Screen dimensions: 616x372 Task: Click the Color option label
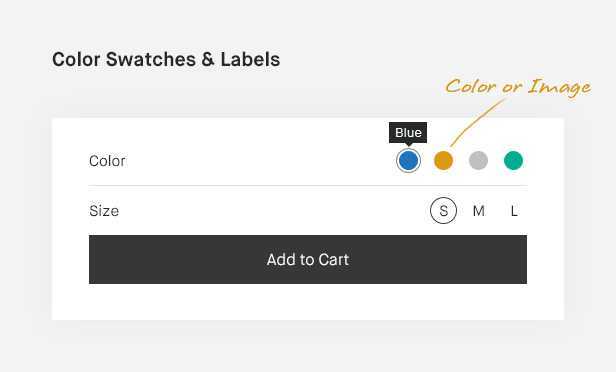[x=107, y=161]
